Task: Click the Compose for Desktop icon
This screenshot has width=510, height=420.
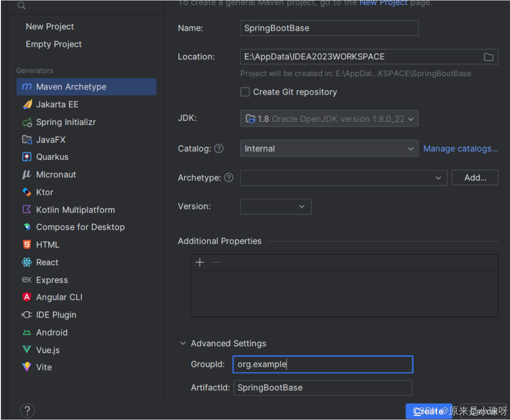Action: [x=27, y=227]
